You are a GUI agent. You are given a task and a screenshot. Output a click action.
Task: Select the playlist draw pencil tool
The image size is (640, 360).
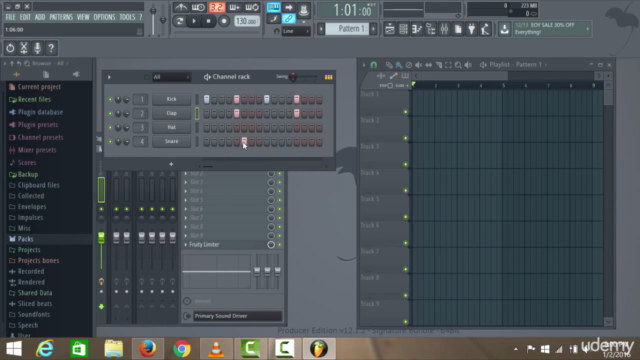coord(389,64)
